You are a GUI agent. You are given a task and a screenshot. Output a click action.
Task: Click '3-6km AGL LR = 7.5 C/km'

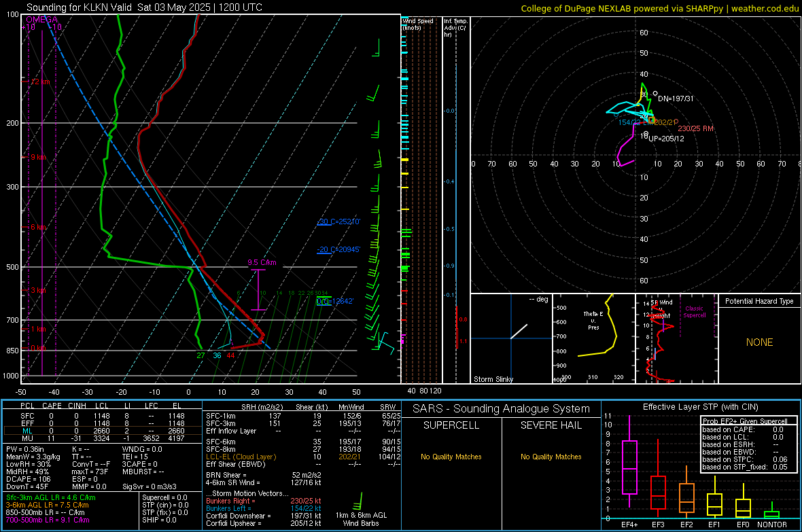pos(47,505)
